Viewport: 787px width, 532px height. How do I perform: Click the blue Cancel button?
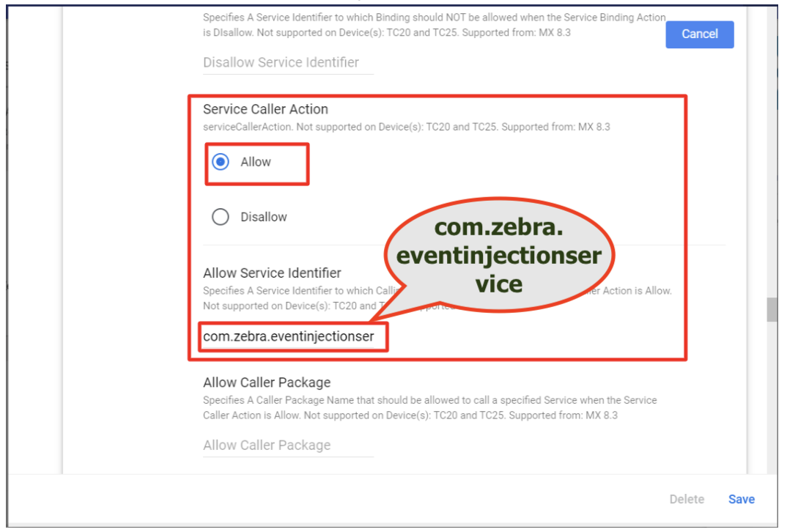[699, 34]
